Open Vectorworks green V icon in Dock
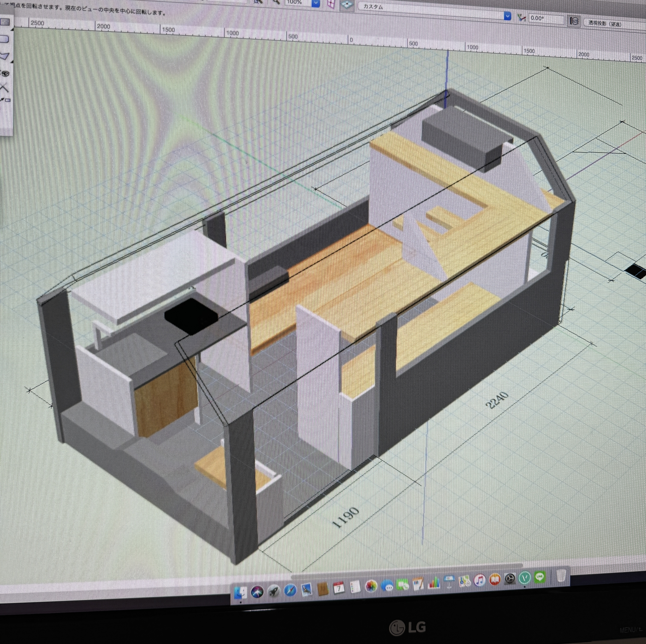 click(525, 578)
